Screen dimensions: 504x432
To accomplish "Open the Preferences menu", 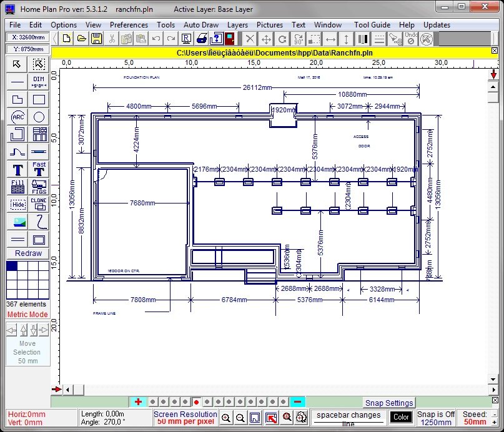I will [x=129, y=25].
